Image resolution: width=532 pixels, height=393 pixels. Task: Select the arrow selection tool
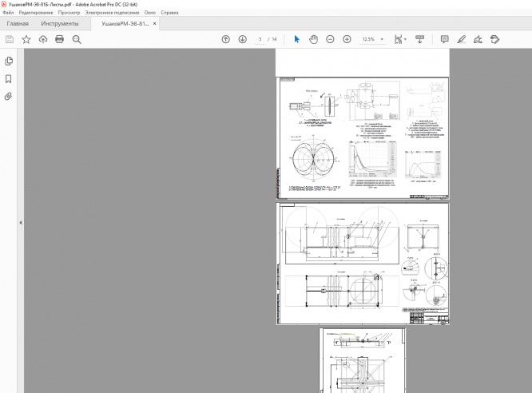[x=297, y=39]
